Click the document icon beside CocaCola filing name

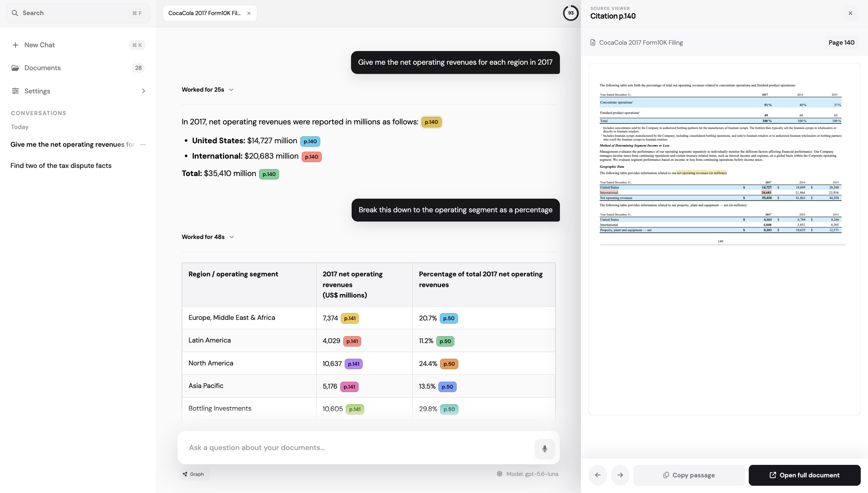(593, 43)
